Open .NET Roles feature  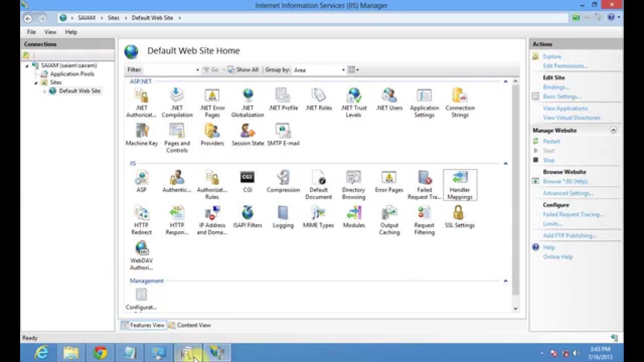[318, 99]
